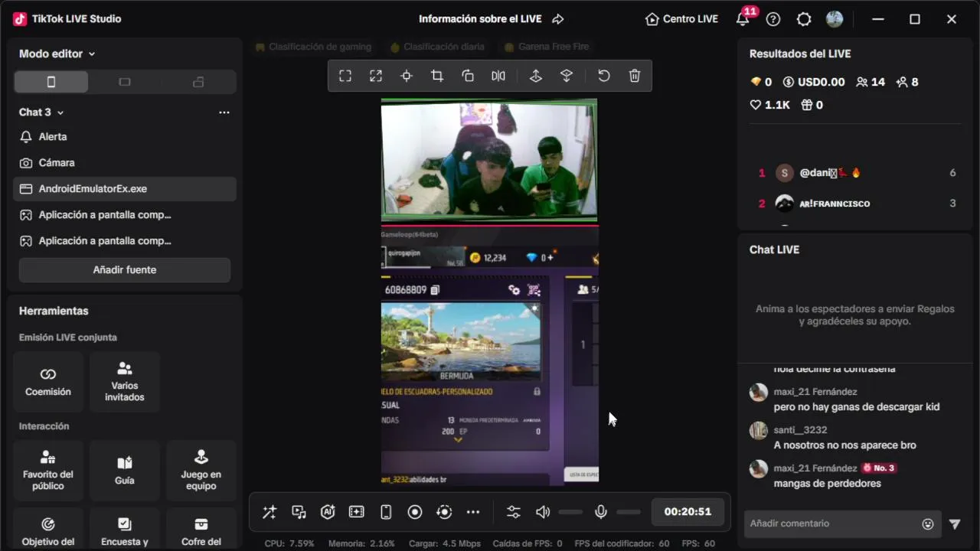Expand the Modo editor dropdown

(x=57, y=54)
